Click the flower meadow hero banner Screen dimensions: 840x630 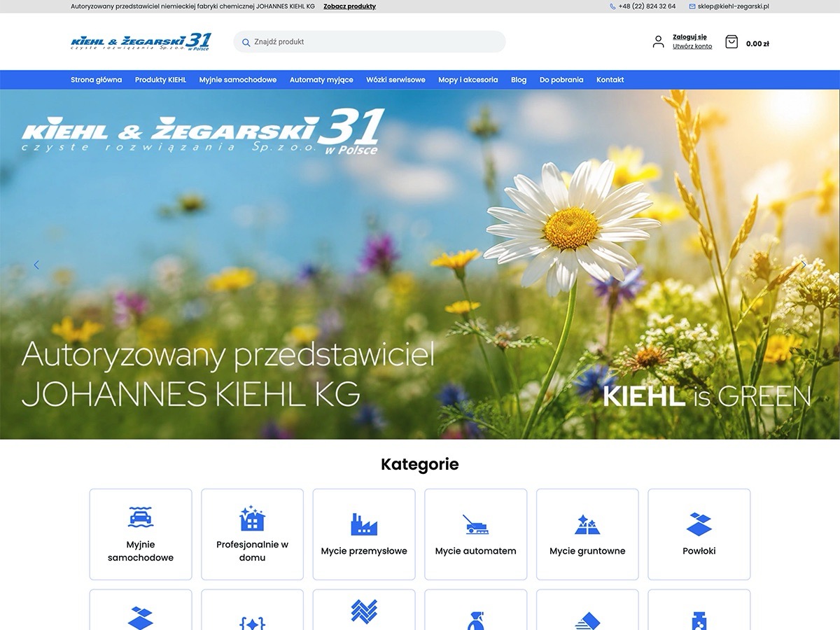420,265
